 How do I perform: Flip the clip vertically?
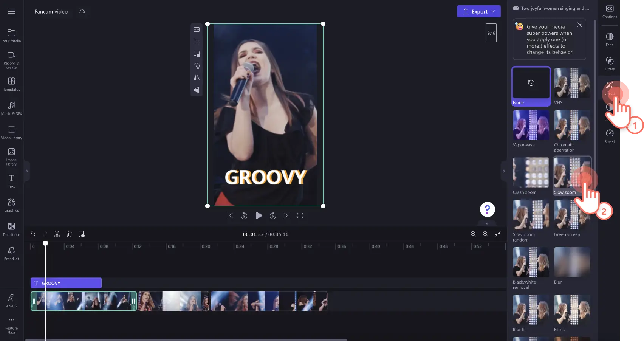coord(197,90)
